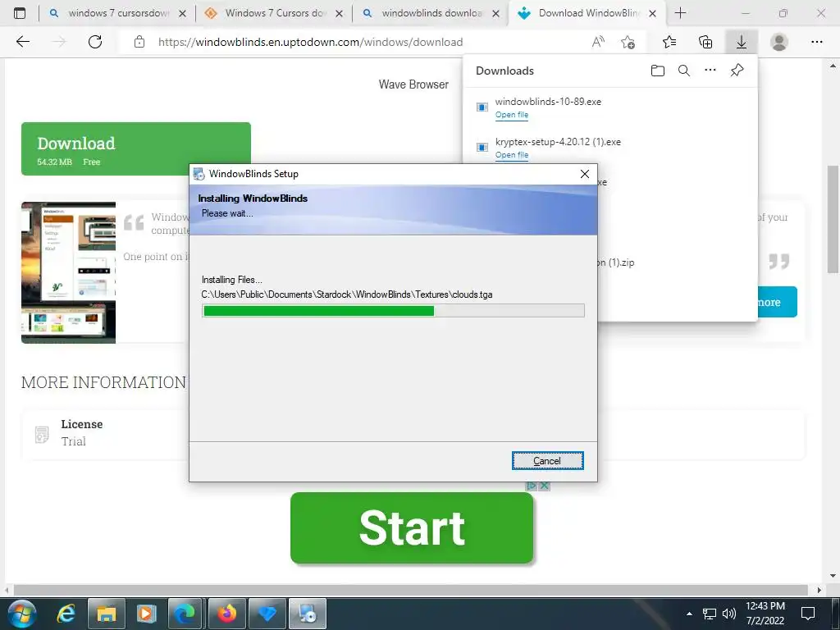Open the WindowBlinds Setup taskbar icon

[308, 614]
